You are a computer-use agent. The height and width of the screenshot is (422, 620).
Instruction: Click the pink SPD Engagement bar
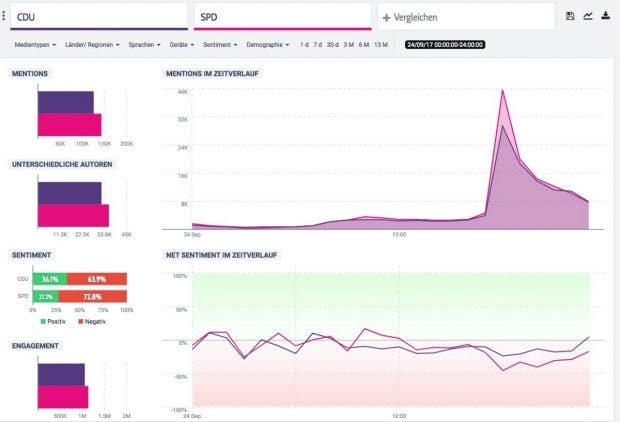tap(63, 397)
